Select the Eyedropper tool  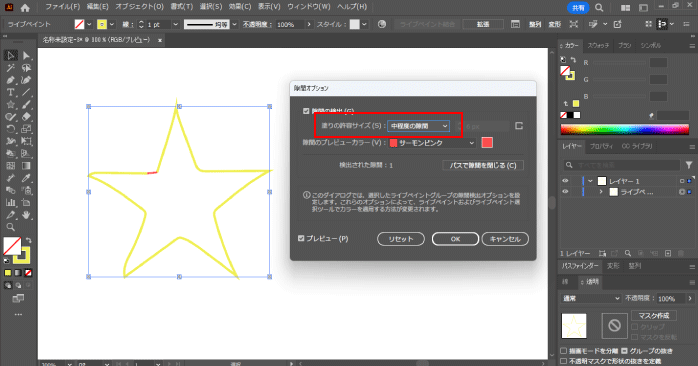(x=26, y=178)
